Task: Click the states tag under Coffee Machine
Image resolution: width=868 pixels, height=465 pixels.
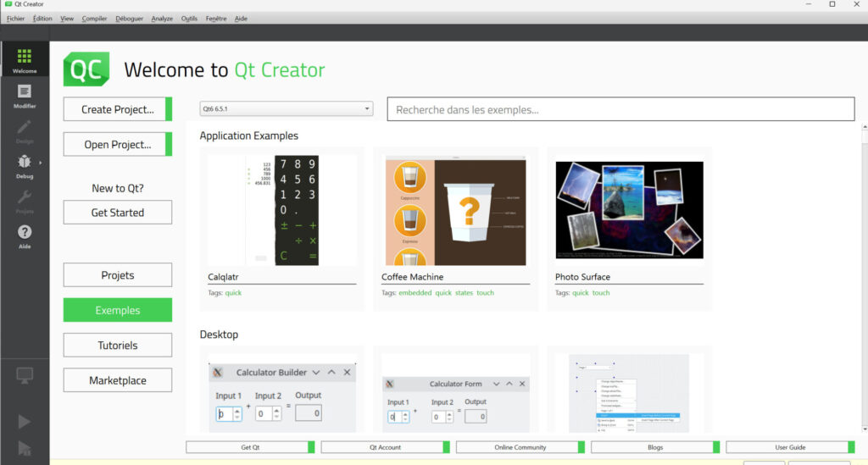Action: click(x=464, y=292)
